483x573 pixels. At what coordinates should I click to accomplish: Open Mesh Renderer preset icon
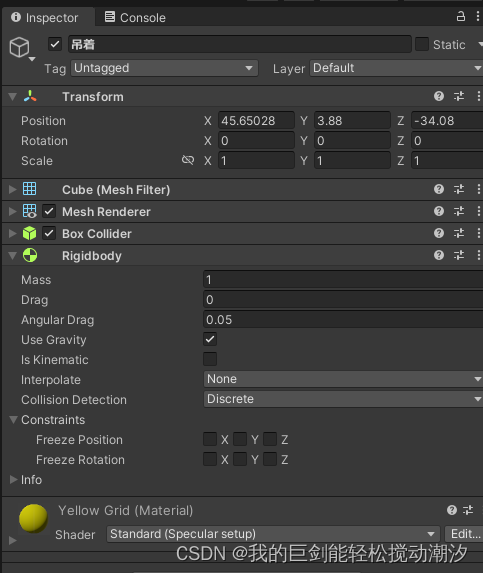pyautogui.click(x=459, y=211)
